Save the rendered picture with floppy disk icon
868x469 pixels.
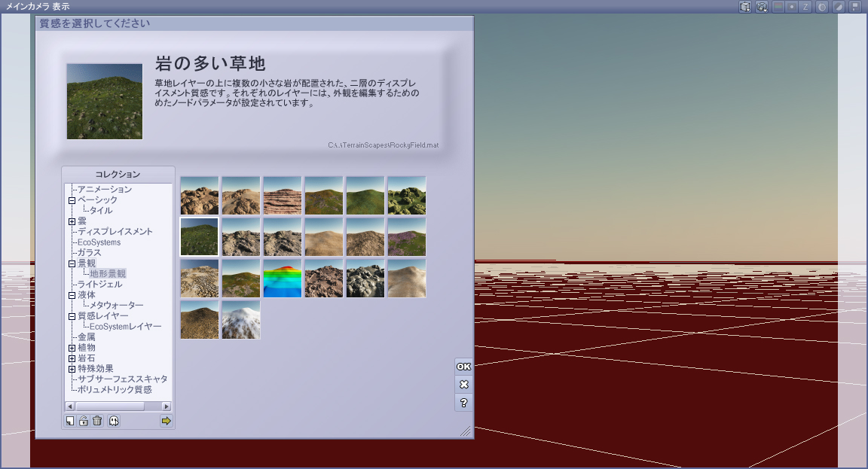pyautogui.click(x=855, y=7)
